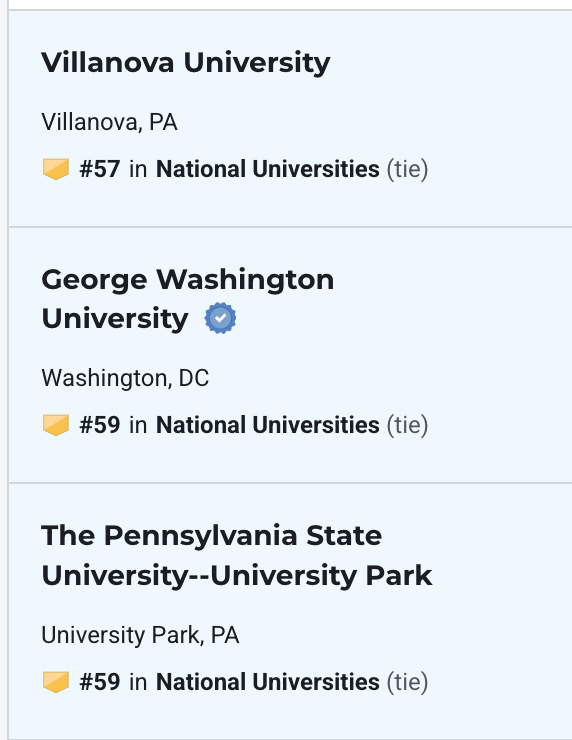The width and height of the screenshot is (572, 740).
Task: Open the Villanova University heading link
Action: (186, 63)
